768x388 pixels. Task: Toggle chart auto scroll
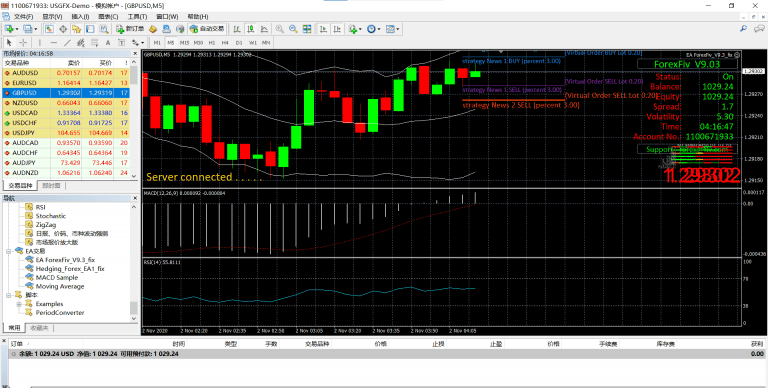click(x=323, y=29)
